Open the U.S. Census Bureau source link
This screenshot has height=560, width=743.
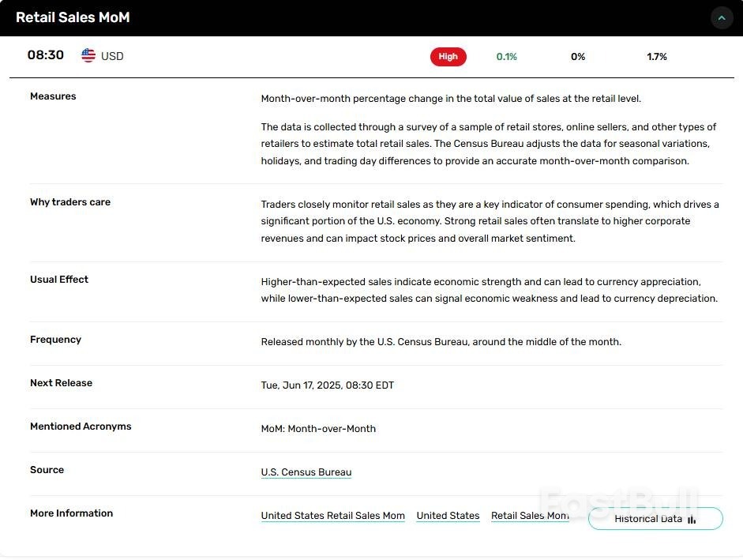coord(306,472)
